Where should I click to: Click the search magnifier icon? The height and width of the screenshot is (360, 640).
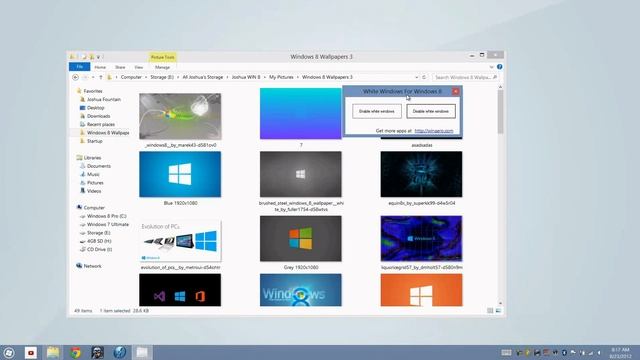pyautogui.click(x=495, y=77)
